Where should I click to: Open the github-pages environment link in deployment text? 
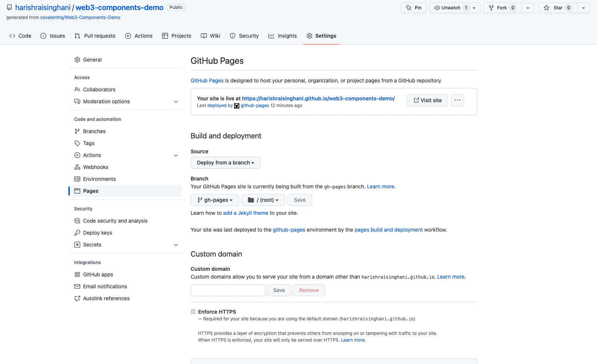click(x=289, y=230)
